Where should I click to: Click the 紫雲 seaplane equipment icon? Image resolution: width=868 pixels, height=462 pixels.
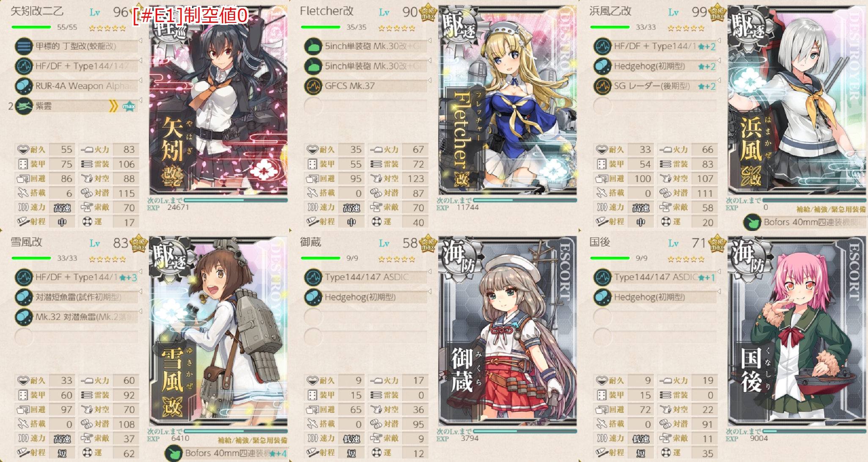[x=24, y=106]
